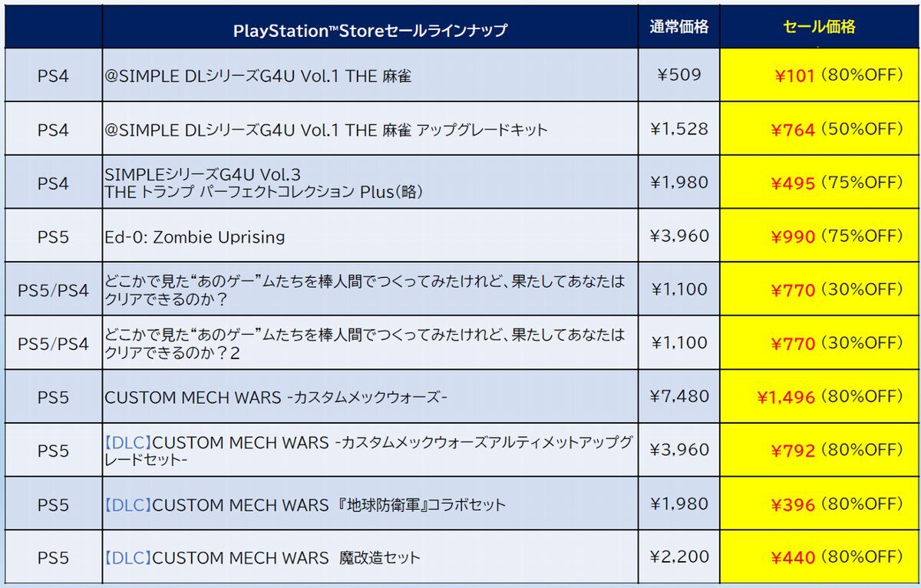Click the ¥396 (80%OFF) sale price
Viewport: 921px width, 588px height.
tap(837, 504)
